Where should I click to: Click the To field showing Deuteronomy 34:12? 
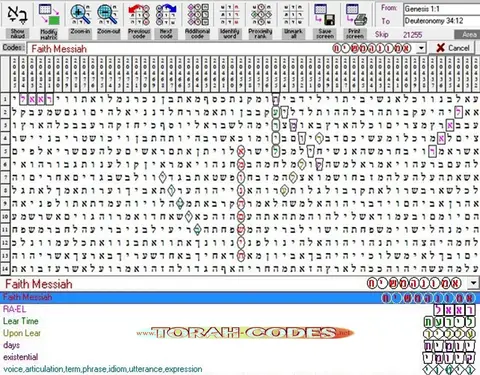442,21
